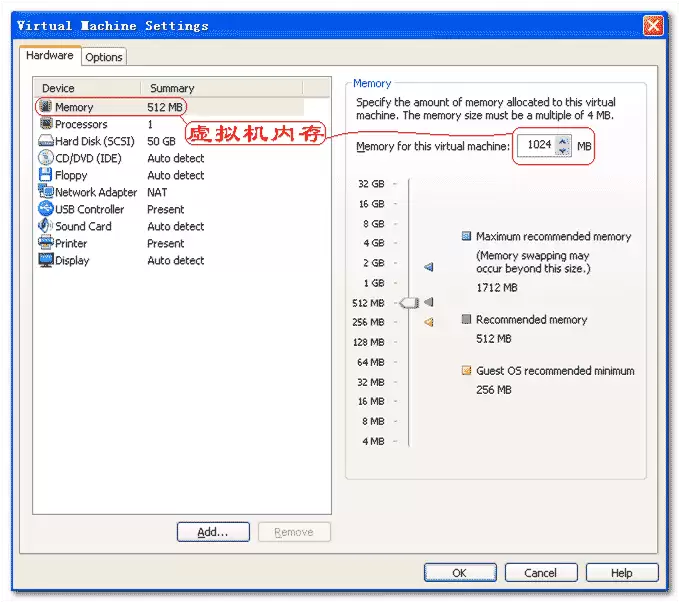Switch to the Hardware tab
680x603 pixels.
tap(50, 56)
